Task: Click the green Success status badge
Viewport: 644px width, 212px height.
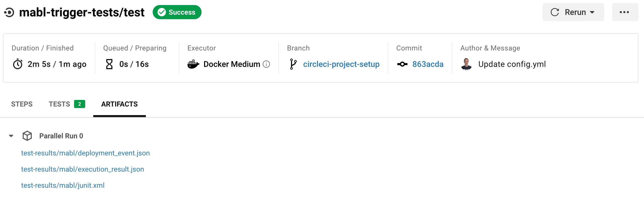Action: coord(177,12)
